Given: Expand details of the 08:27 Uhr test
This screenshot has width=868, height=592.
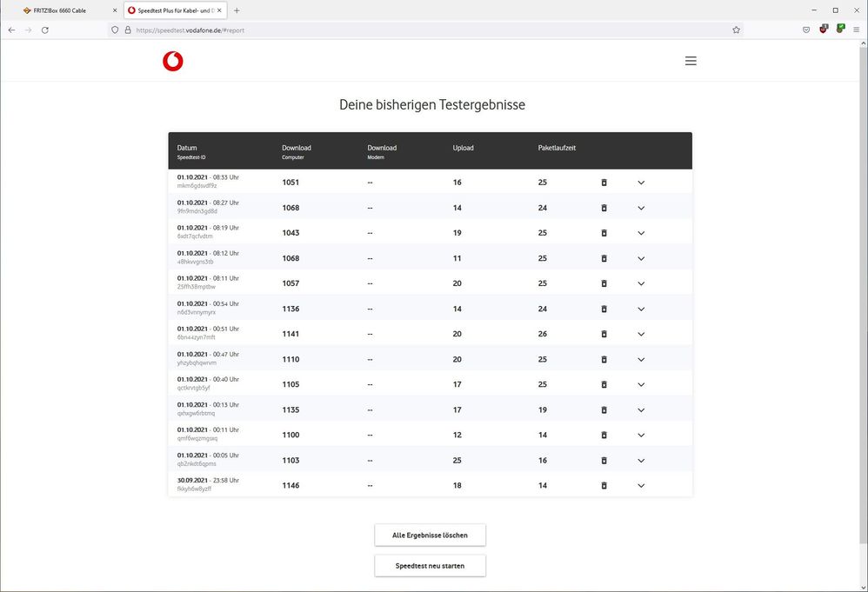Looking at the screenshot, I should [641, 208].
